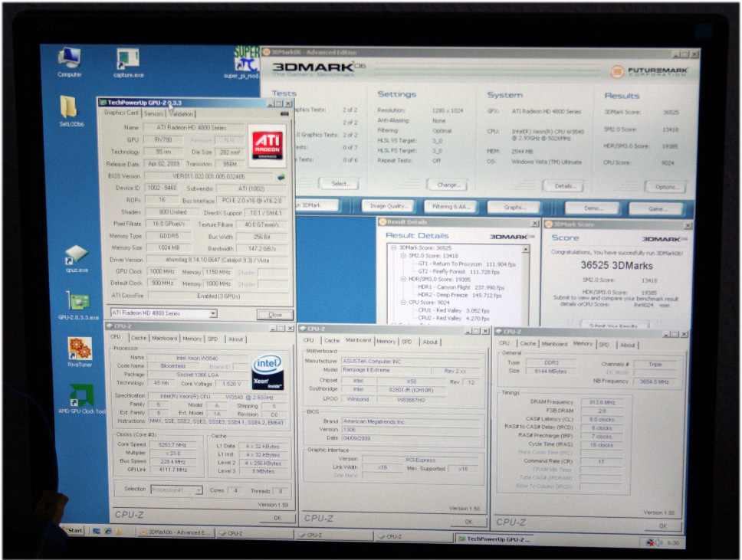Open the SetLOD06 folder icon
This screenshot has width=742, height=560.
(71, 110)
